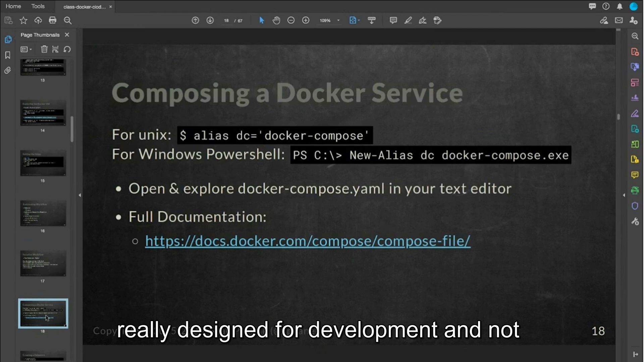
Task: Select the highlight text pen tool
Action: coord(408,20)
